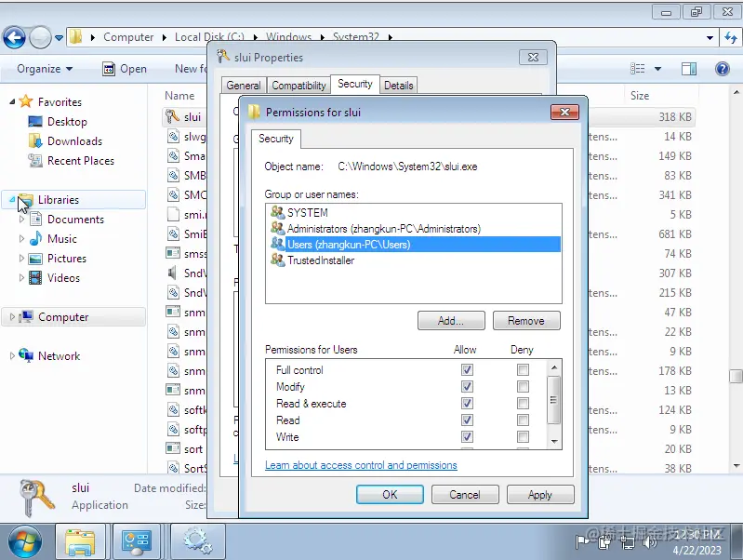
Task: Expand the Computer tree node
Action: [12, 317]
